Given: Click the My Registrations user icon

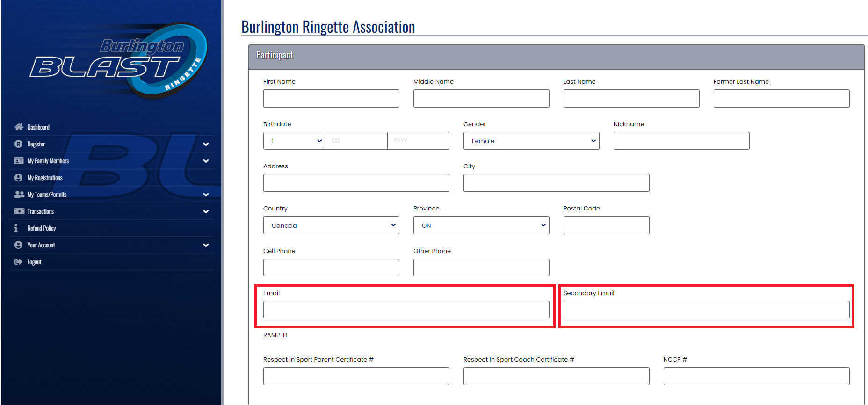Looking at the screenshot, I should [19, 178].
